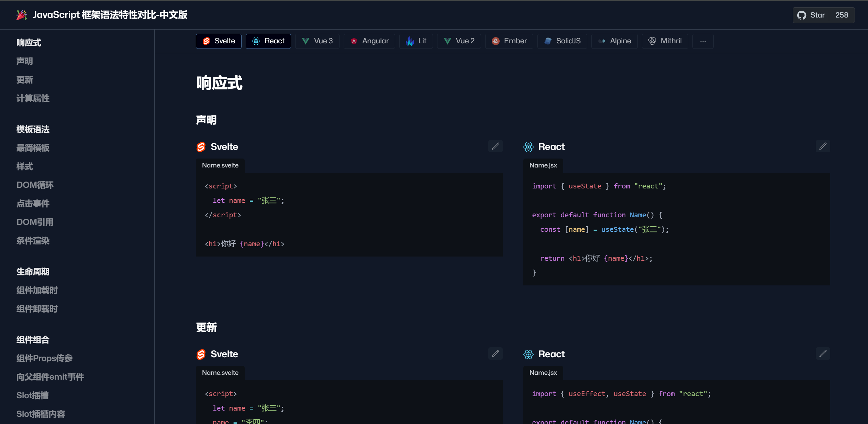Image resolution: width=868 pixels, height=424 pixels.
Task: Go to 计算属性 in sidebar
Action: click(33, 98)
